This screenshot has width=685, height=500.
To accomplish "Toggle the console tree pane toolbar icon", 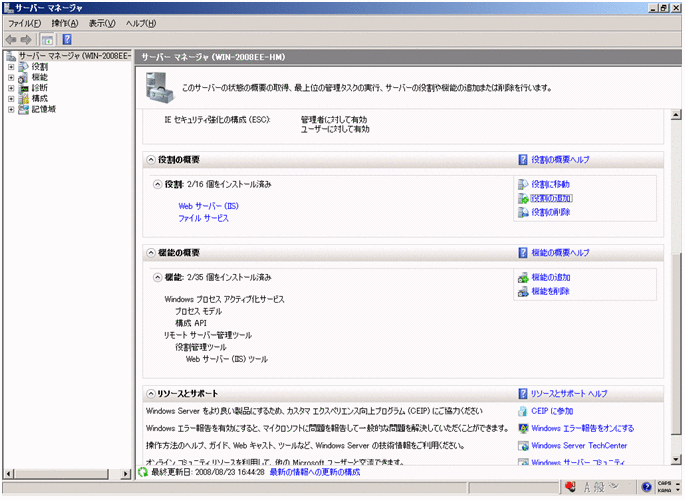I will coord(47,40).
